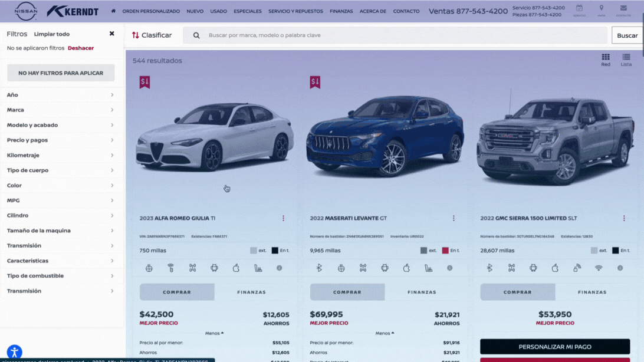The height and width of the screenshot is (362, 644).
Task: Click info icon on Maserati Levante card
Action: tap(450, 268)
